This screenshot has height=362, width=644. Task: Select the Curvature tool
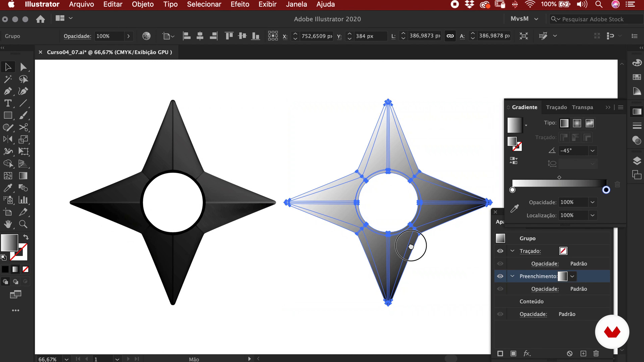[23, 91]
